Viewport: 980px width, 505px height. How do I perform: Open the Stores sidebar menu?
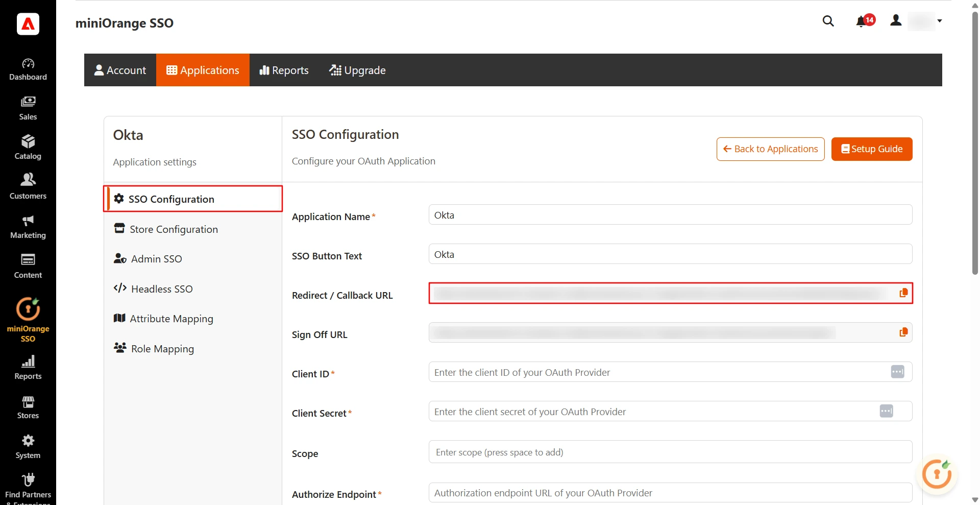28,407
